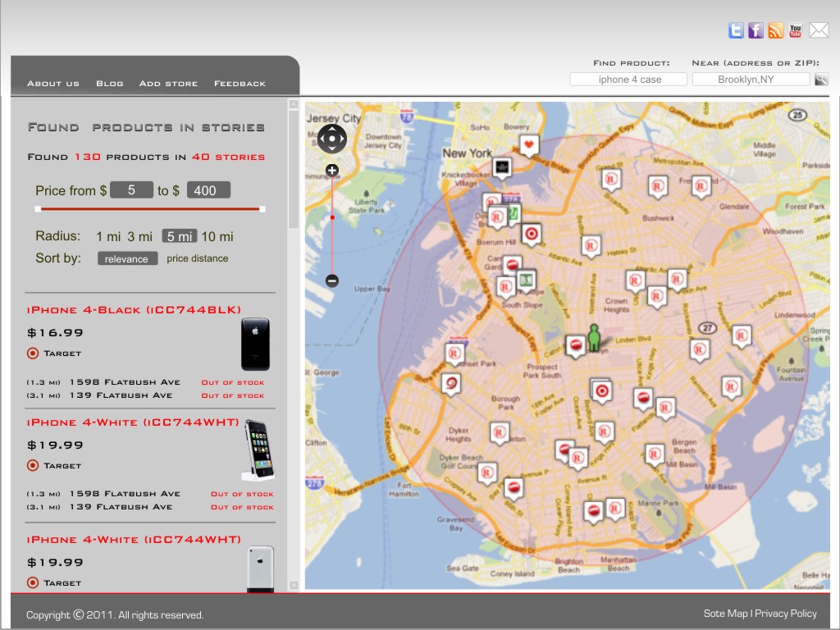The image size is (840, 630).
Task: Sort results by price
Action: coord(178,258)
